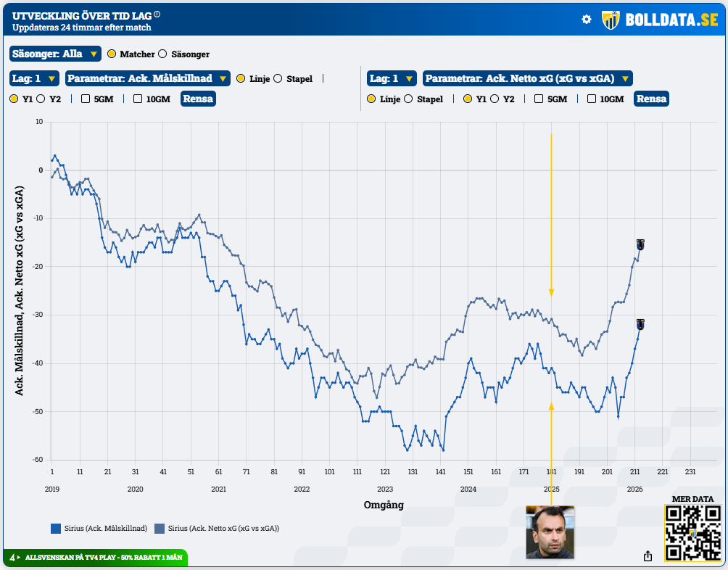Enable 5GM checkbox for the Målskillnad series
The image size is (728, 570).
pos(86,99)
